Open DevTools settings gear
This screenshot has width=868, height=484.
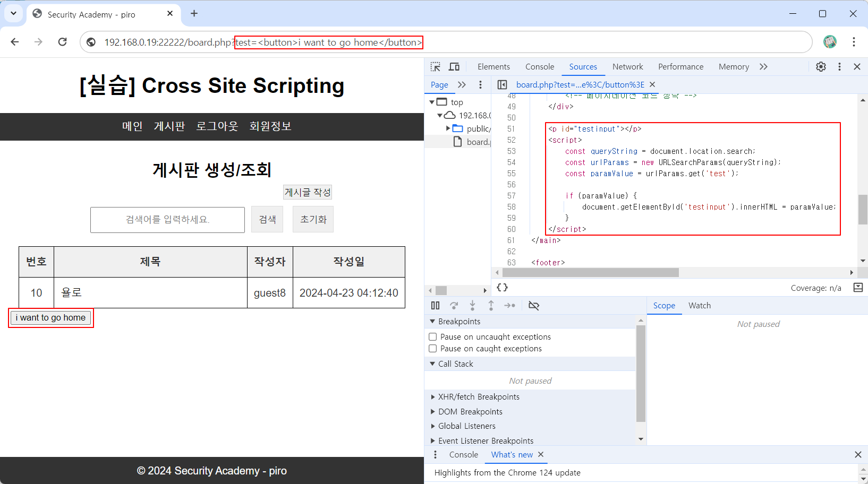coord(821,67)
